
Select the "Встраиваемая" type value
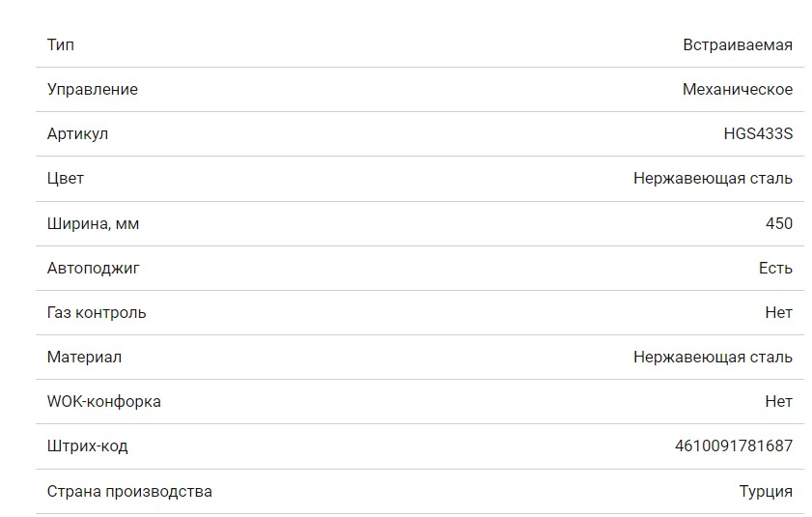tap(737, 44)
